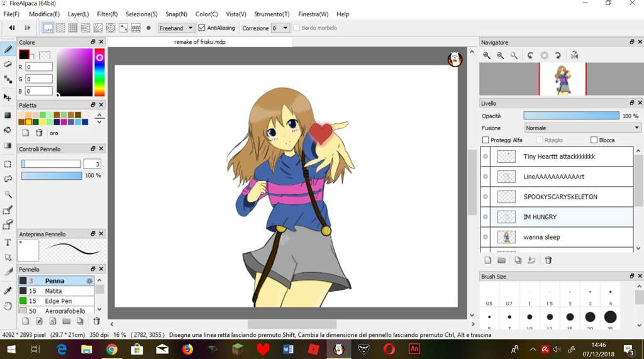Delete palette color with trash icon
Image resolution: width=644 pixels, height=359 pixels.
point(39,133)
